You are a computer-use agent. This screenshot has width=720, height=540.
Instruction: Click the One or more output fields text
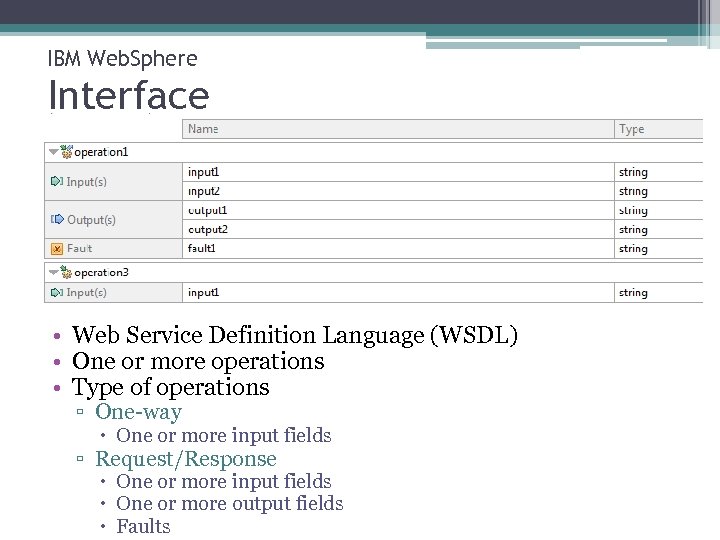pyautogui.click(x=230, y=504)
